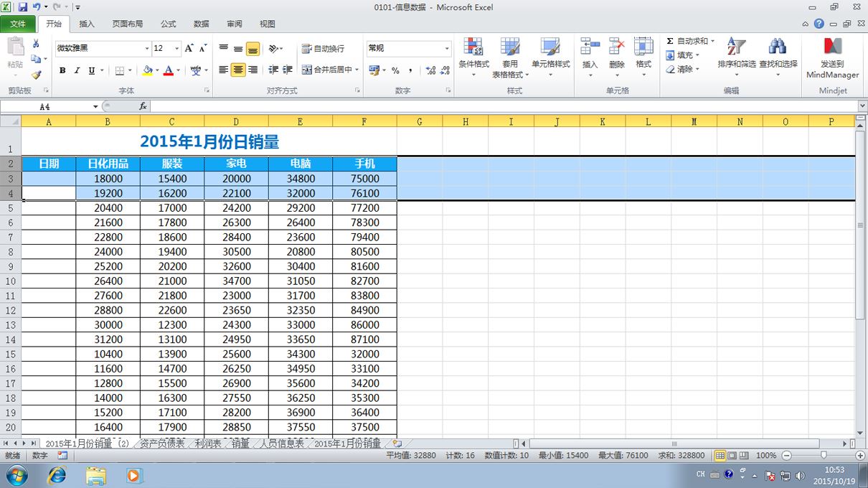Zoom out with the minus button

click(786, 456)
